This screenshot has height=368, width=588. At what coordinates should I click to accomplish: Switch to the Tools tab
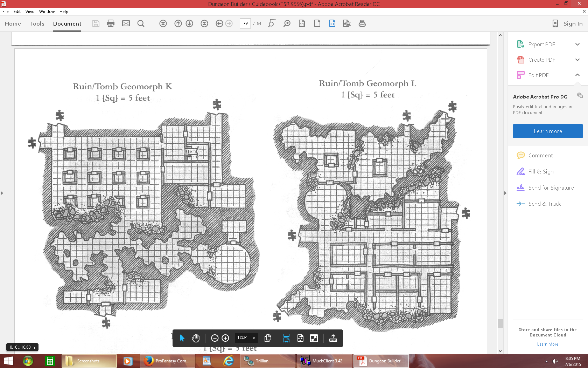[37, 23]
